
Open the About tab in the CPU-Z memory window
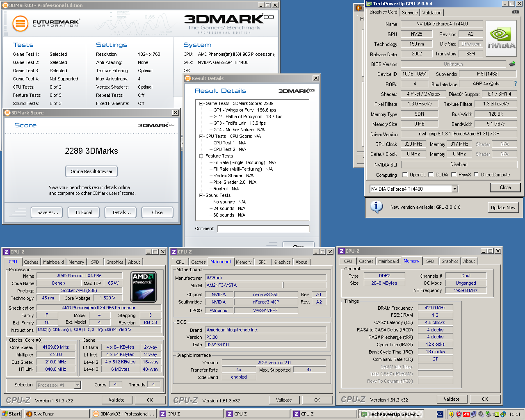click(469, 261)
